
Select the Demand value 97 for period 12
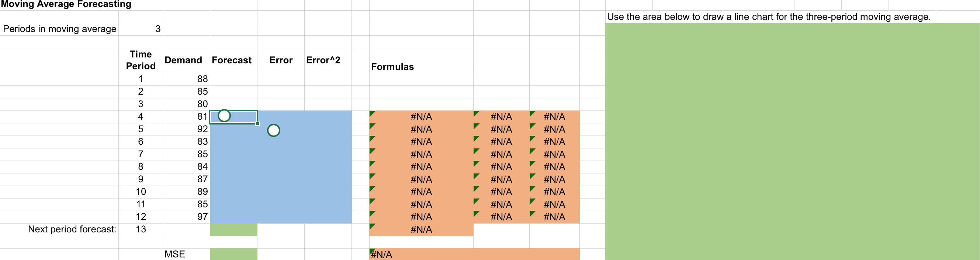186,217
